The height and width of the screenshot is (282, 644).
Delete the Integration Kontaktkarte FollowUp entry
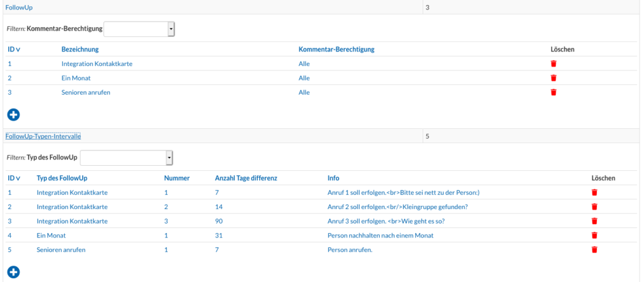coord(553,63)
